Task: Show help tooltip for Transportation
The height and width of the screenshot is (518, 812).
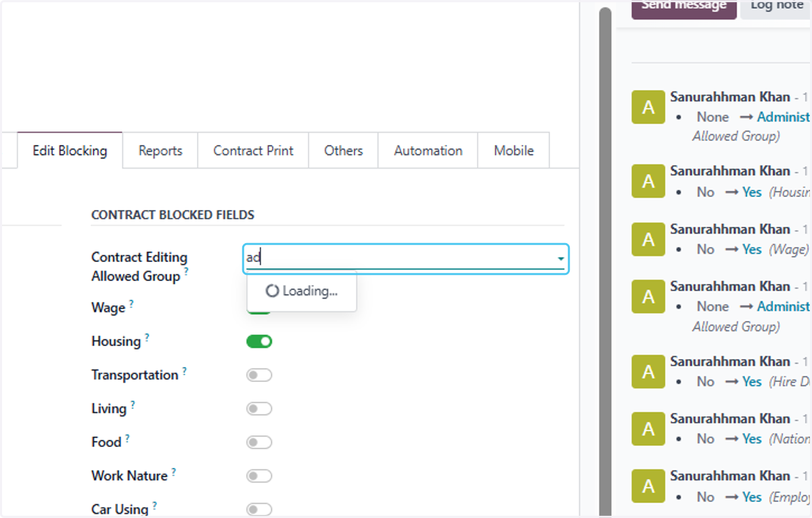Action: click(x=184, y=372)
